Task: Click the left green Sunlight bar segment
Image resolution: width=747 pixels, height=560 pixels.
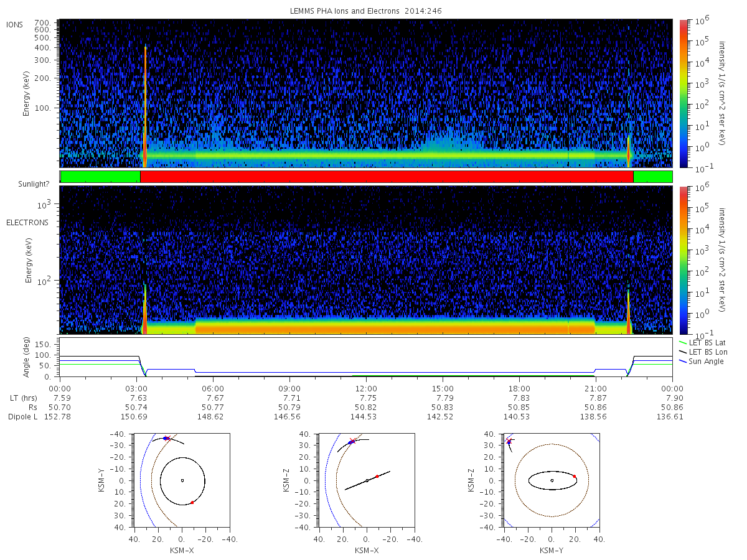Action: (100, 177)
